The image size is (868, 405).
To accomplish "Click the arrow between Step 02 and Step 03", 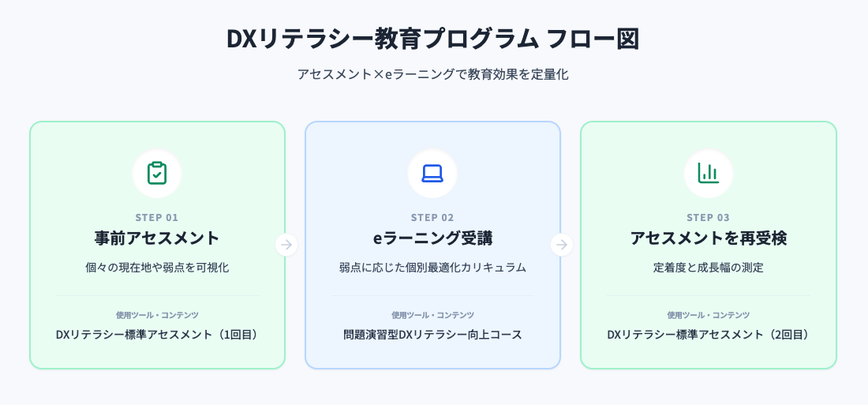I will [x=562, y=245].
